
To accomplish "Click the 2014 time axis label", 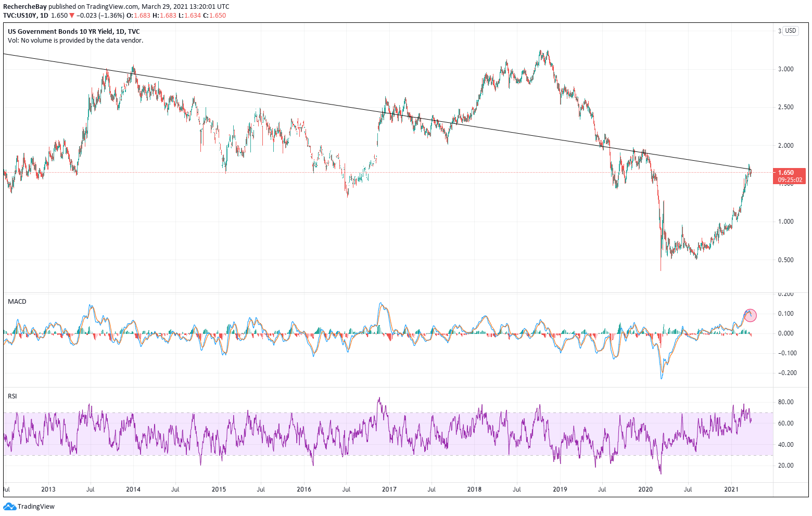I will point(133,489).
